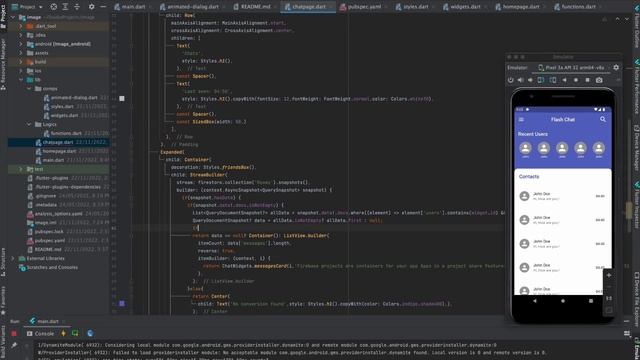Click emulator toolbar Back triangle icon
This screenshot has height=360, width=640.
[564, 80]
